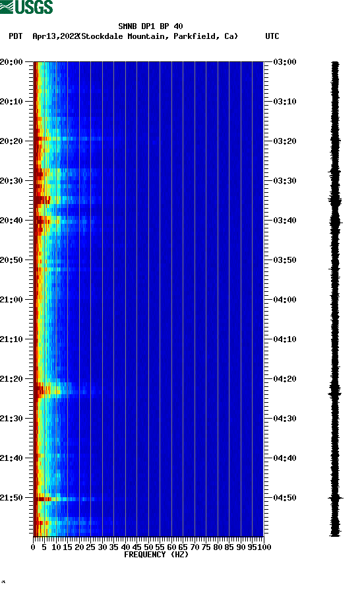The height and width of the screenshot is (589, 364).
Task: Click the '20:10' PDT time label
Action: pos(11,102)
